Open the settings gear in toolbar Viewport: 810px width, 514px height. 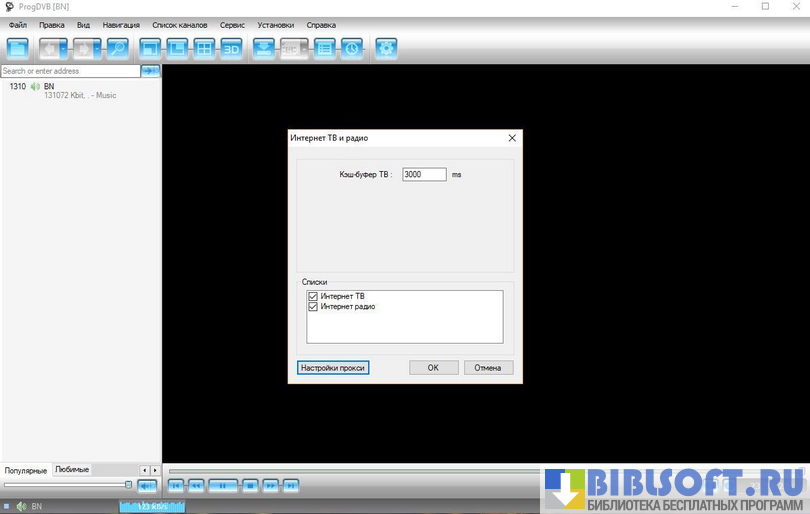tap(386, 48)
